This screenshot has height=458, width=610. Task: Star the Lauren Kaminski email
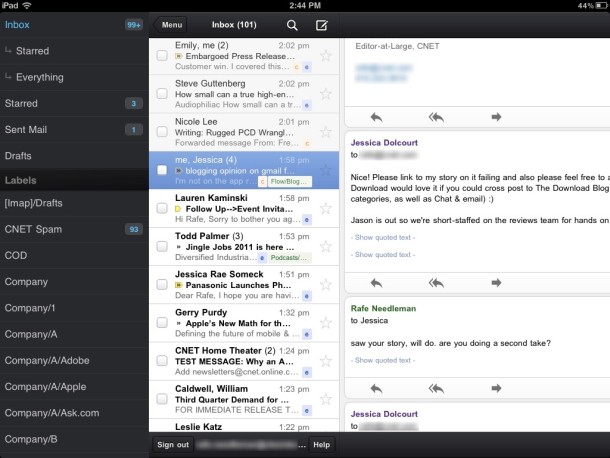325,208
